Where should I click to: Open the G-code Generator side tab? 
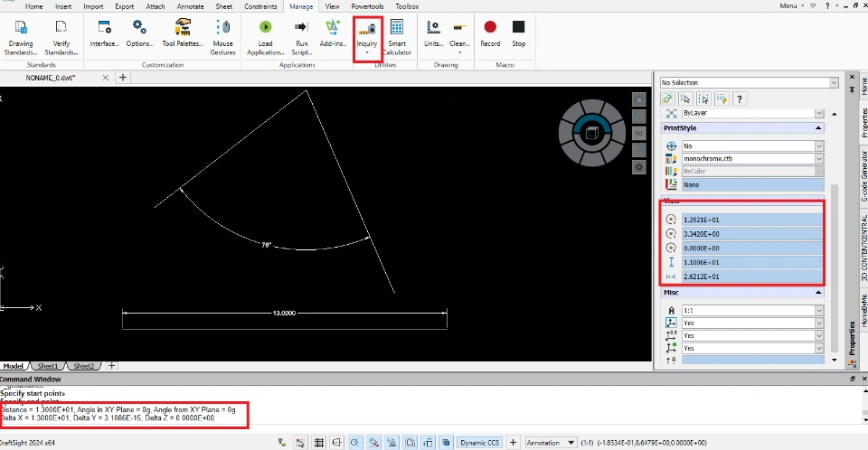pyautogui.click(x=863, y=176)
